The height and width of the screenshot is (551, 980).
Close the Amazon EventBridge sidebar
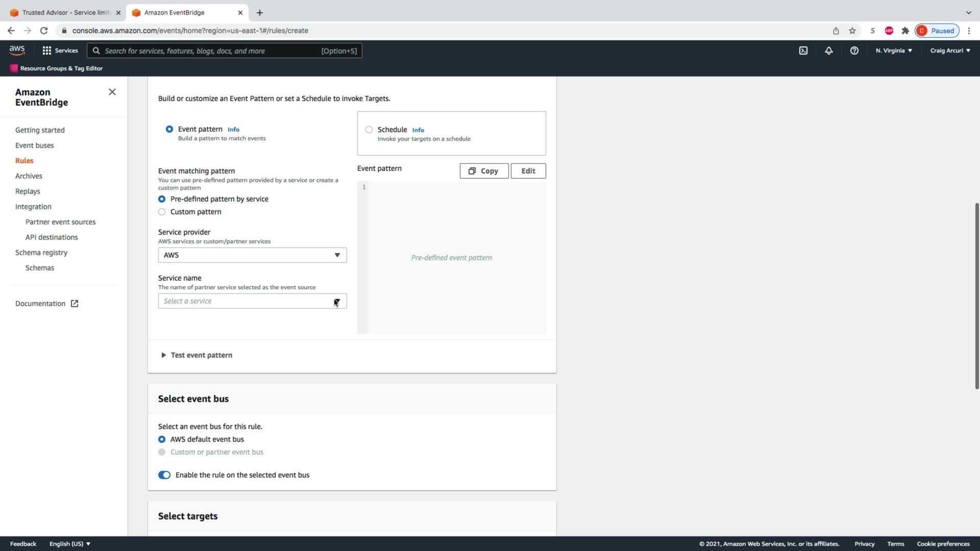point(112,92)
